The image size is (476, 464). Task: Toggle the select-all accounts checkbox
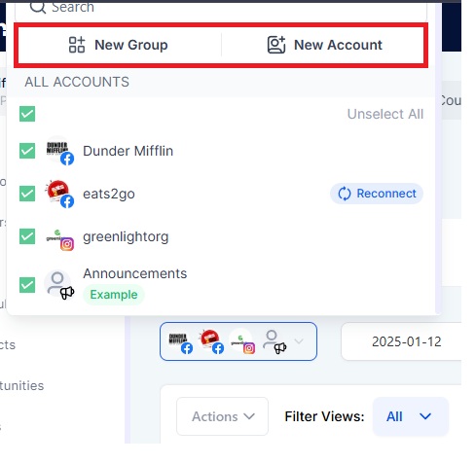click(x=27, y=114)
